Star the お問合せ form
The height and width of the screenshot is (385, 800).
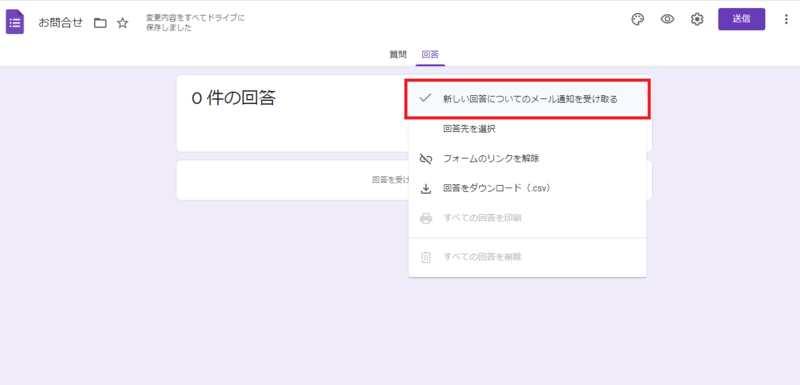click(122, 23)
